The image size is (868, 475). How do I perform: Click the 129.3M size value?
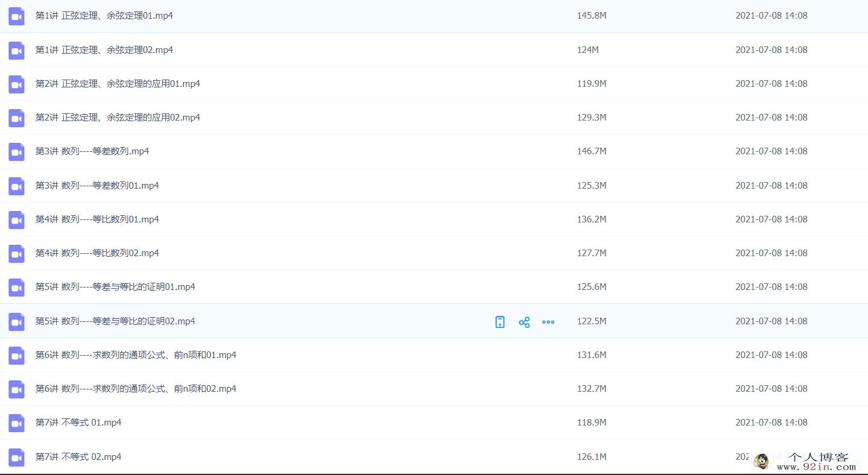(x=592, y=117)
